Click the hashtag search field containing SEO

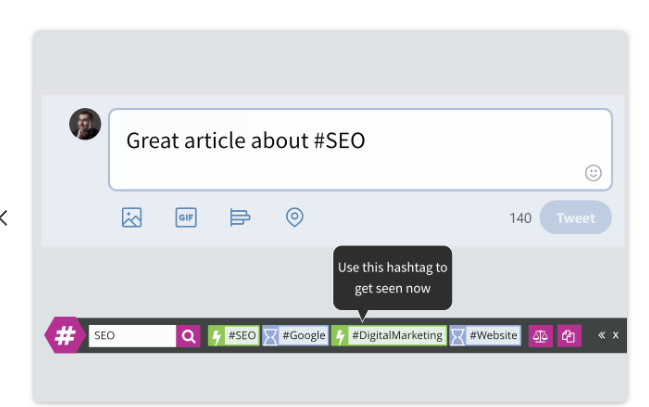tap(132, 336)
